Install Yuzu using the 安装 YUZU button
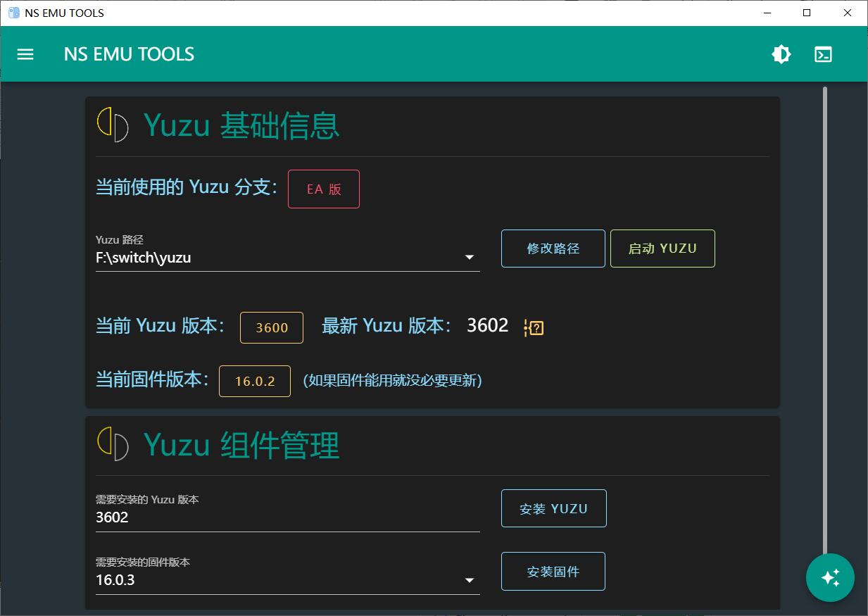 (553, 508)
